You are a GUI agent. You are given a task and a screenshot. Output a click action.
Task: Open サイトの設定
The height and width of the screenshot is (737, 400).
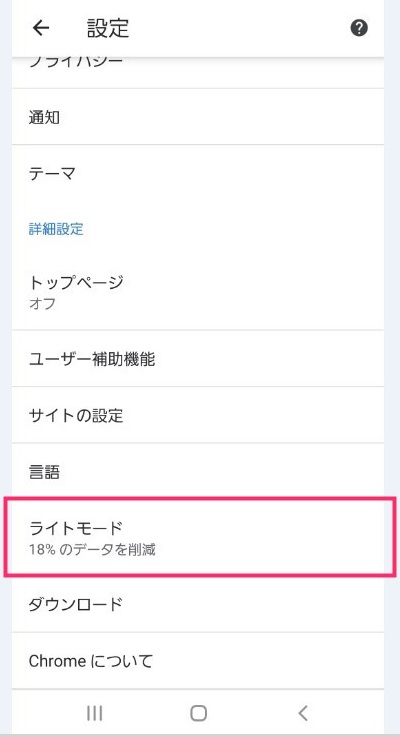click(x=198, y=415)
